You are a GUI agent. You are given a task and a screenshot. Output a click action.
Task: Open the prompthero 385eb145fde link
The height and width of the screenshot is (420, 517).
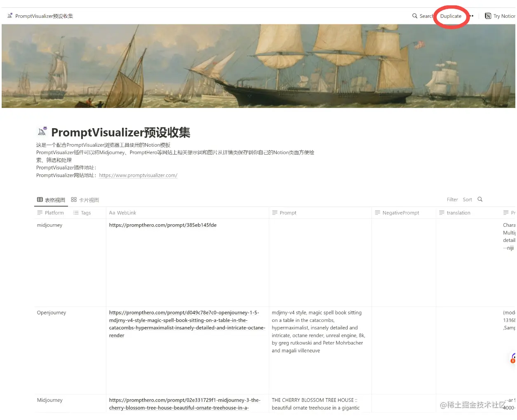(x=163, y=225)
